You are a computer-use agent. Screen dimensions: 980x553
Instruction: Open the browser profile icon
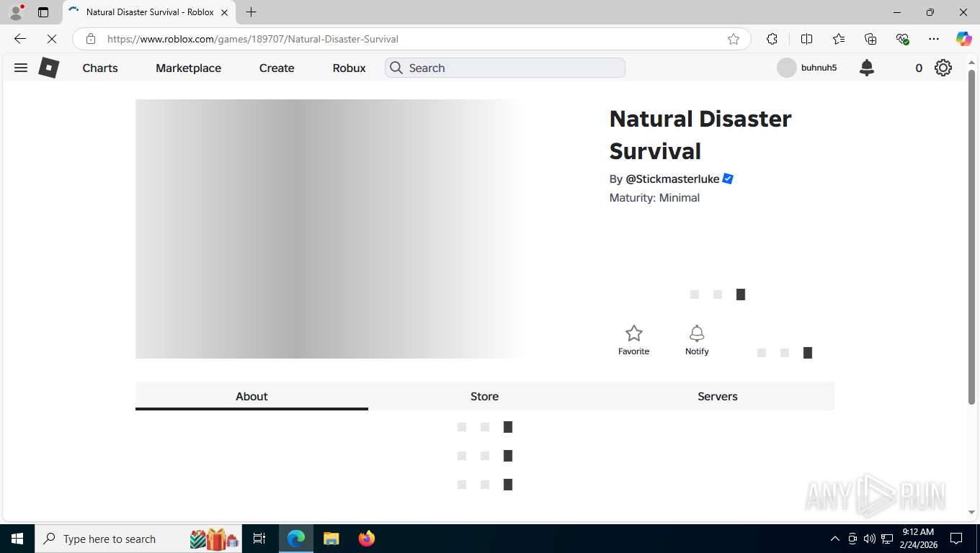click(x=16, y=12)
